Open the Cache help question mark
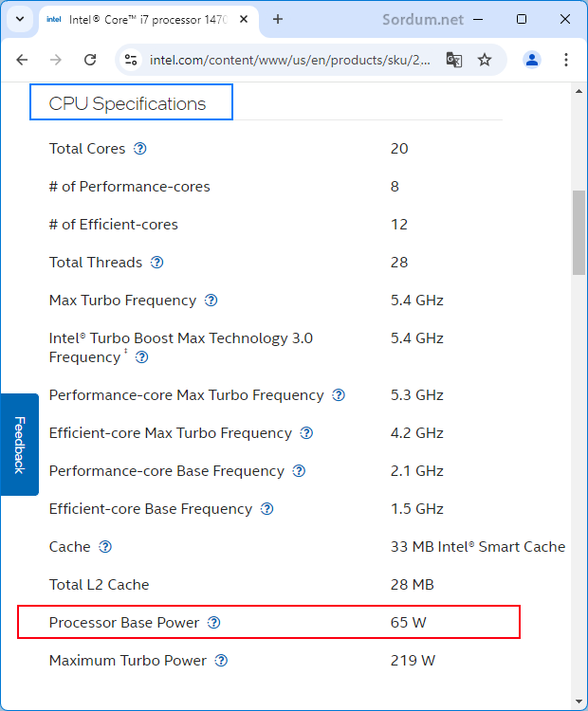 (105, 547)
